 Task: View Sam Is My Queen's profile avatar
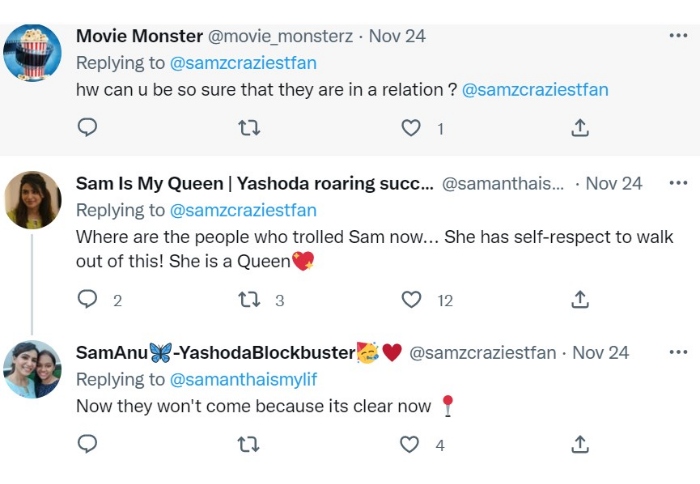33,199
